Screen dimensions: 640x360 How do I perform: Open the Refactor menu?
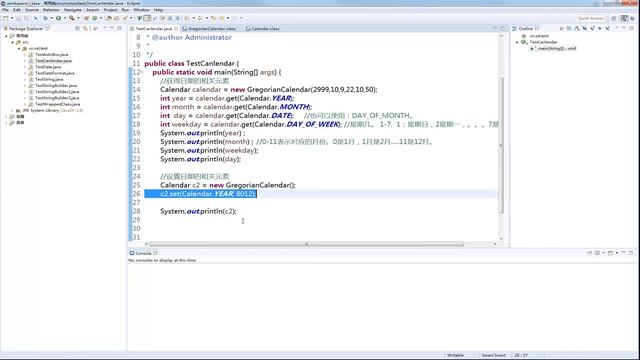pos(51,9)
